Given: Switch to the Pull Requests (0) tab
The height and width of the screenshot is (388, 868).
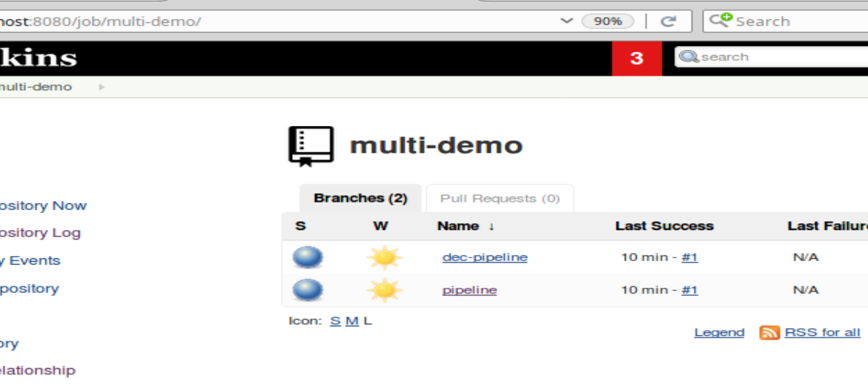Looking at the screenshot, I should pyautogui.click(x=500, y=199).
